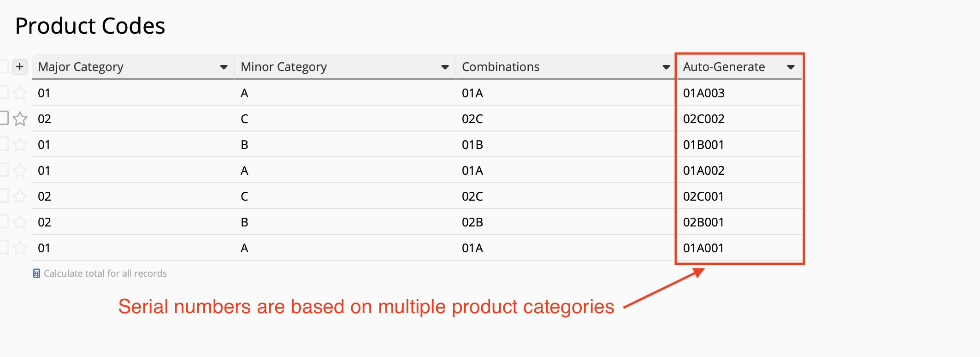Select the cell containing 01B001
Image resolution: width=980 pixels, height=357 pixels.
tap(703, 145)
